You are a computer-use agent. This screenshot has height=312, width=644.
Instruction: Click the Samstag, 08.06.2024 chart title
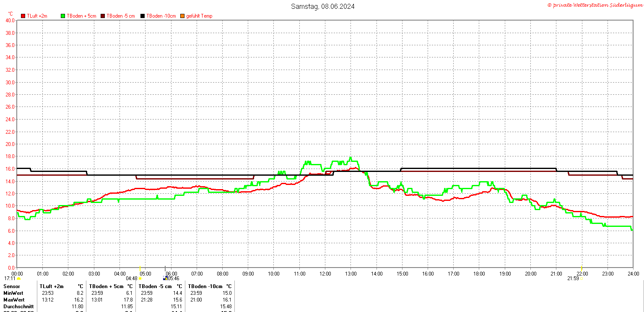click(323, 6)
